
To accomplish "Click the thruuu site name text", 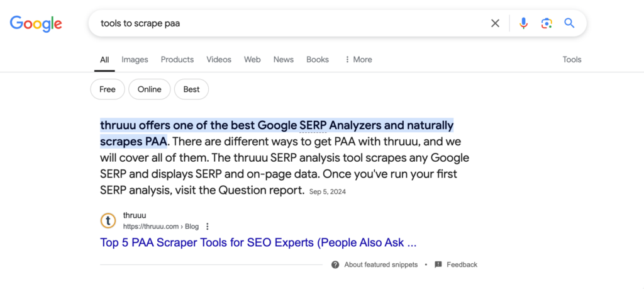I will 135,215.
